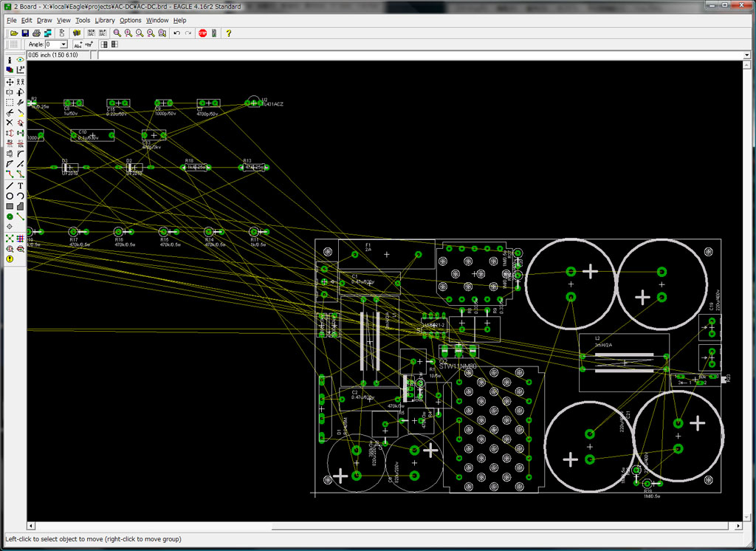Screen dimensions: 756x551
Task: Show errors with the yellow exclamation icon
Action: 9,259
